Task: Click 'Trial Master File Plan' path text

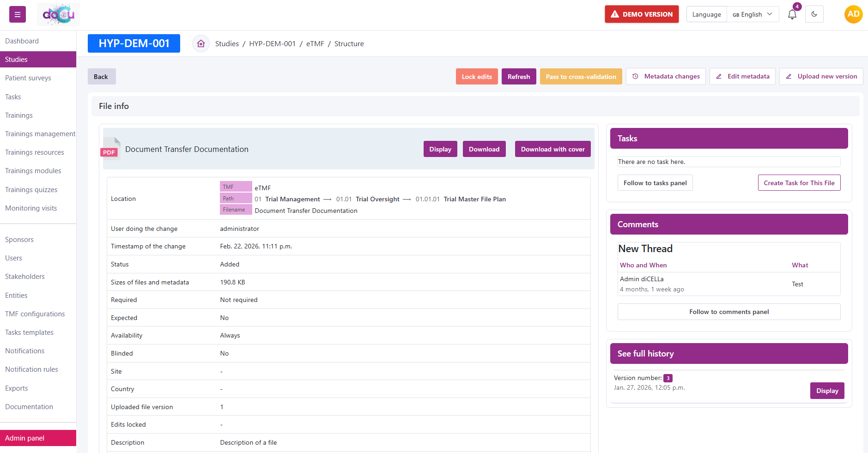Action: (x=475, y=199)
